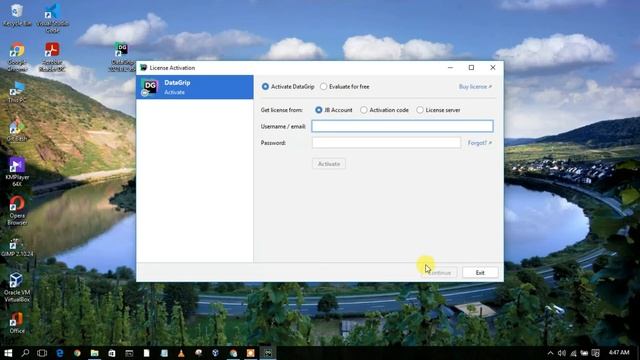Launch Chrome from the taskbar
Screen dimensions: 640x360
[77, 353]
